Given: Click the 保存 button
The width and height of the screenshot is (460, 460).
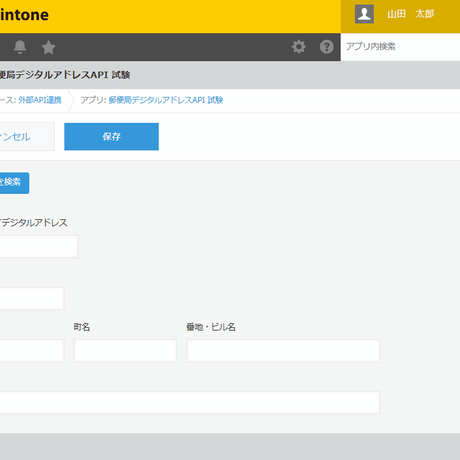Looking at the screenshot, I should click(x=111, y=137).
